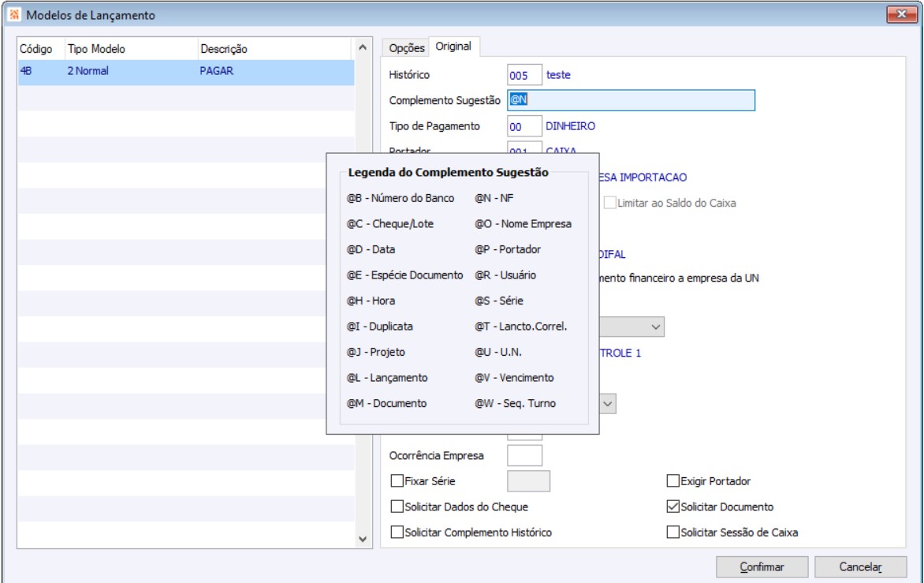Click the Descrição column header
924x583 pixels.
(x=274, y=49)
